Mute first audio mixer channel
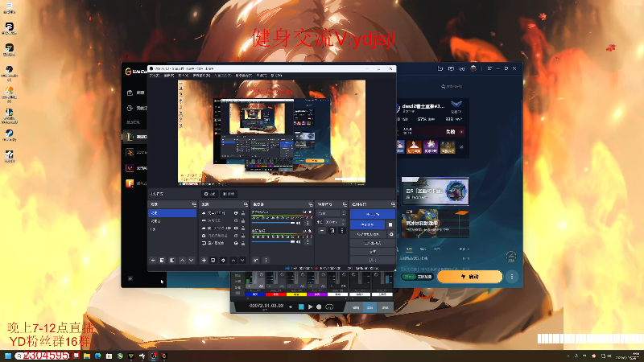 (x=299, y=223)
